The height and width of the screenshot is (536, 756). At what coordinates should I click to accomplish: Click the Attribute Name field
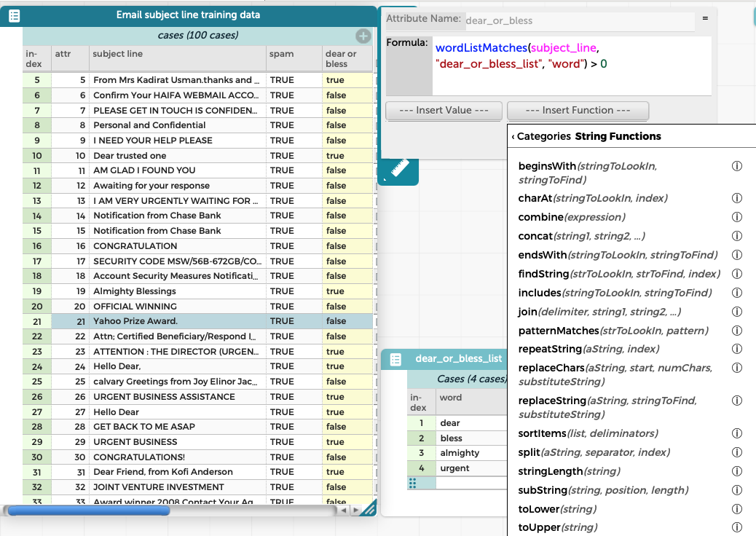coord(578,21)
